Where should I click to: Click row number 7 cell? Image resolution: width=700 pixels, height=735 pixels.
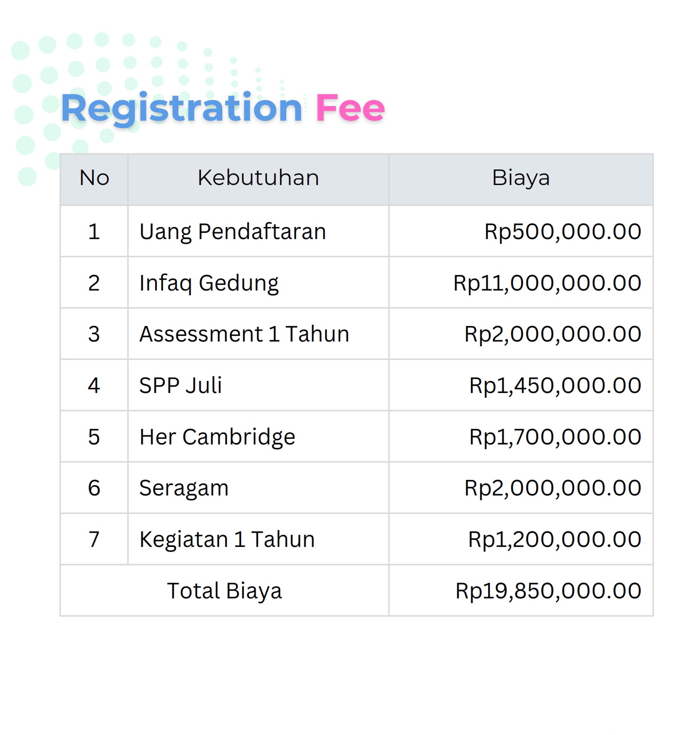(x=94, y=539)
